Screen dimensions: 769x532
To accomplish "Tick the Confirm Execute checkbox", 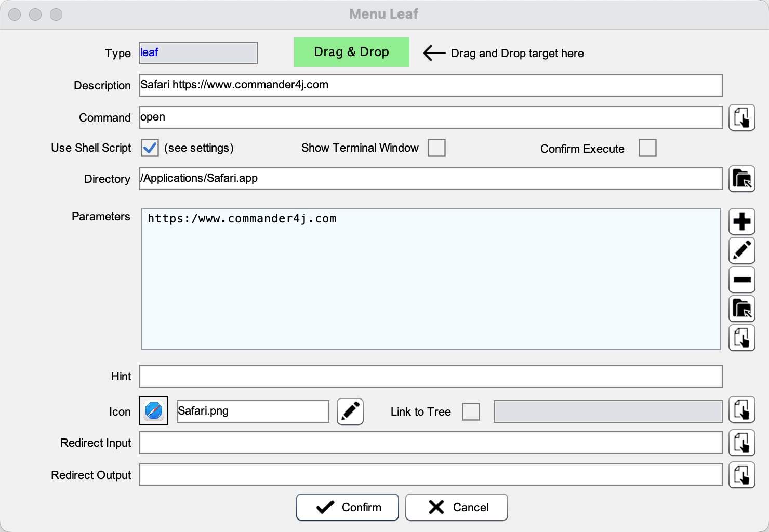I will coord(647,148).
